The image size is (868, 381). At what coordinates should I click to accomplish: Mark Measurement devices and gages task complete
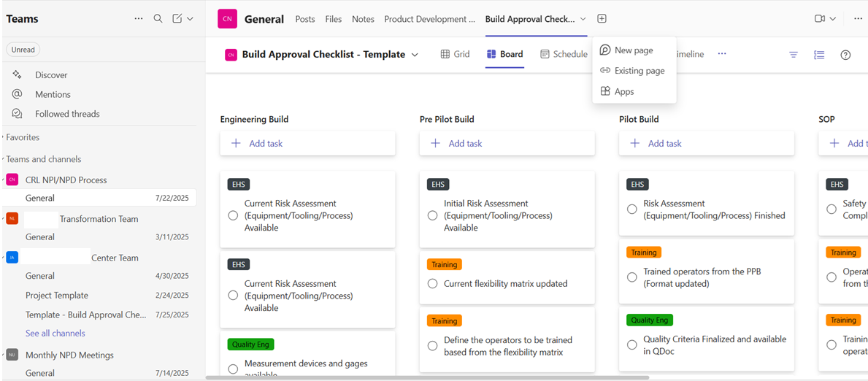coord(233,369)
